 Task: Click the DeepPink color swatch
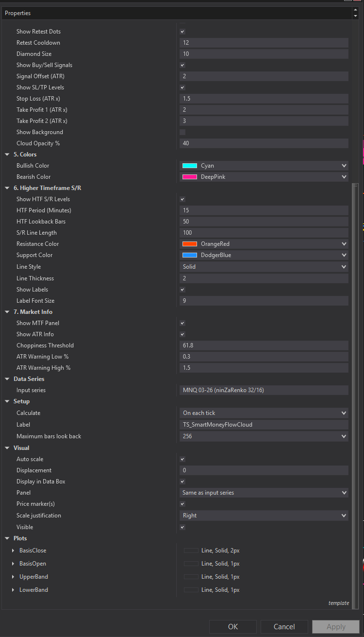coord(190,177)
